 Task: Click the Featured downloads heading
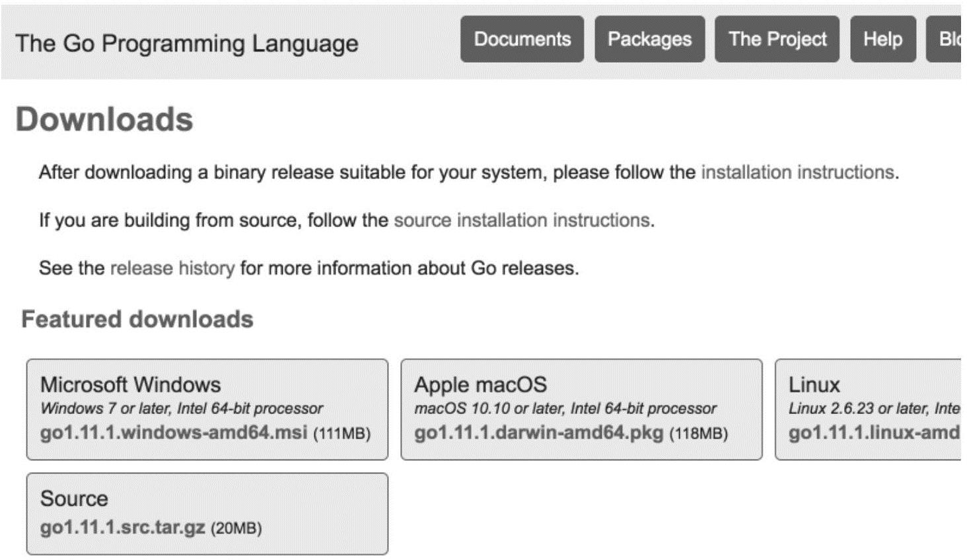pos(137,320)
